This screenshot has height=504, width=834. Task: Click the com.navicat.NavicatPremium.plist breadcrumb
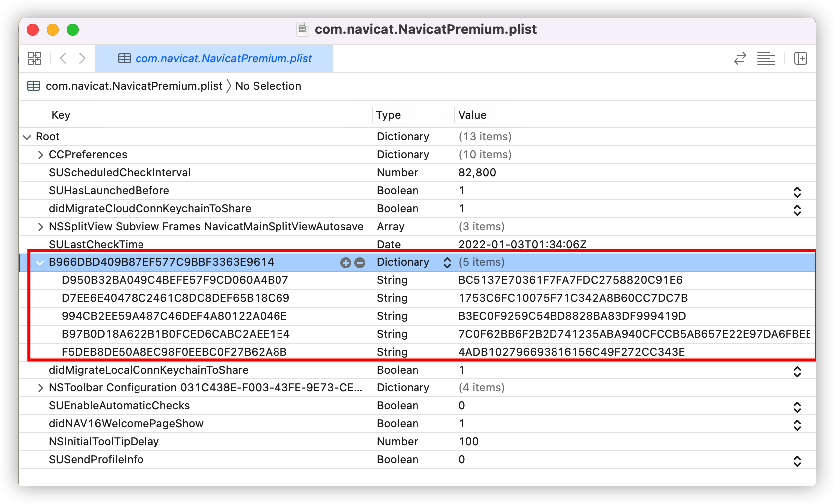click(134, 86)
